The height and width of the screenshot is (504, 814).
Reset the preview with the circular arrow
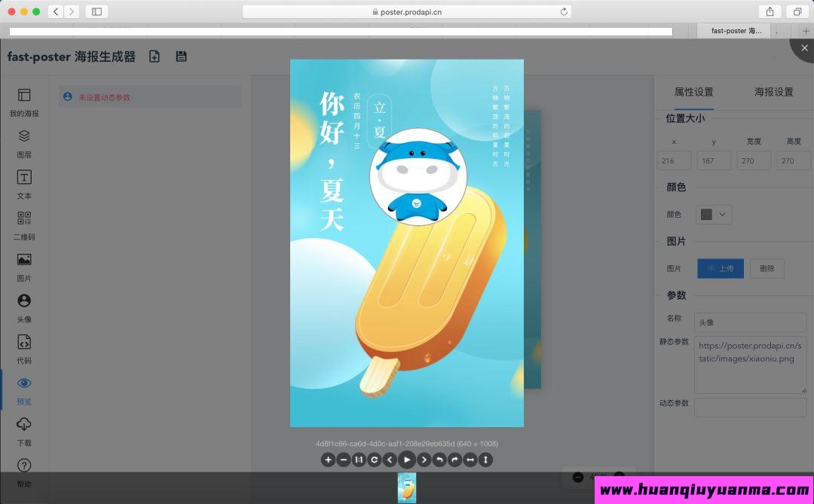375,460
